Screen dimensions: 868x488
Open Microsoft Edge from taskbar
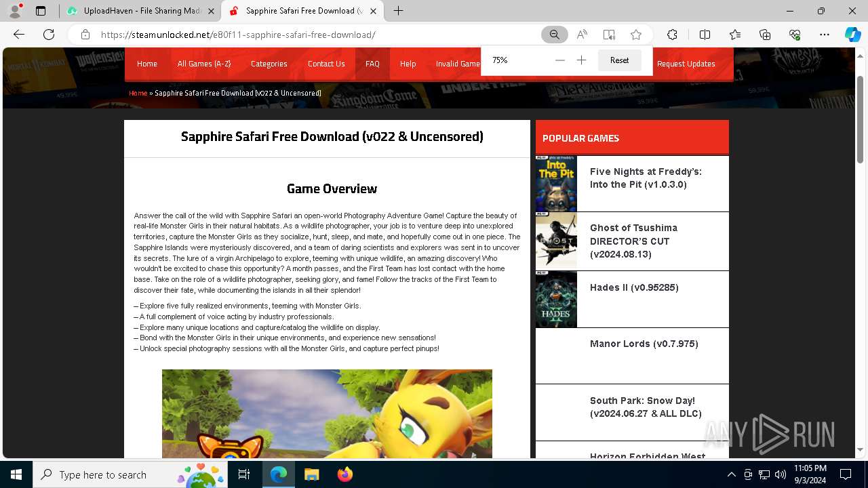(x=279, y=474)
